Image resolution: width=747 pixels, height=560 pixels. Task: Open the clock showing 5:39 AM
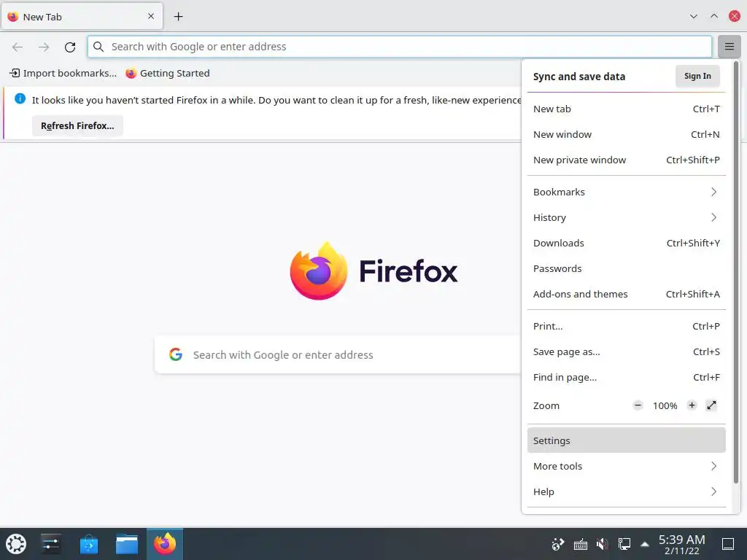pos(682,544)
